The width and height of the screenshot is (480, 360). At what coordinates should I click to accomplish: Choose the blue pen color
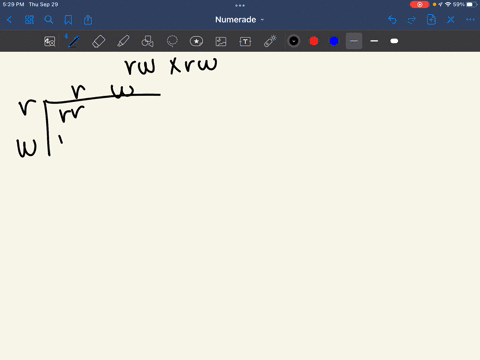pyautogui.click(x=334, y=41)
